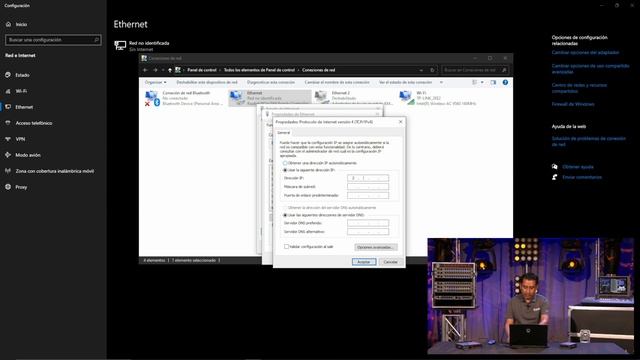Open Centro de redes y recursos compartidos
Image resolution: width=640 pixels, height=360 pixels.
(x=579, y=88)
